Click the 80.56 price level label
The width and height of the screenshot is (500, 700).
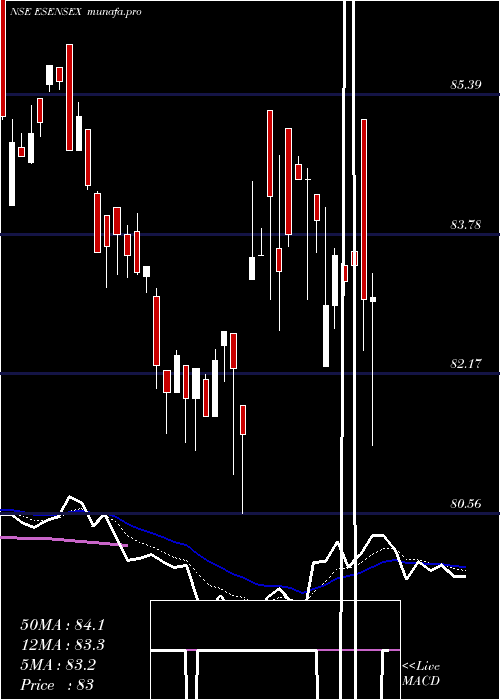[x=466, y=504]
